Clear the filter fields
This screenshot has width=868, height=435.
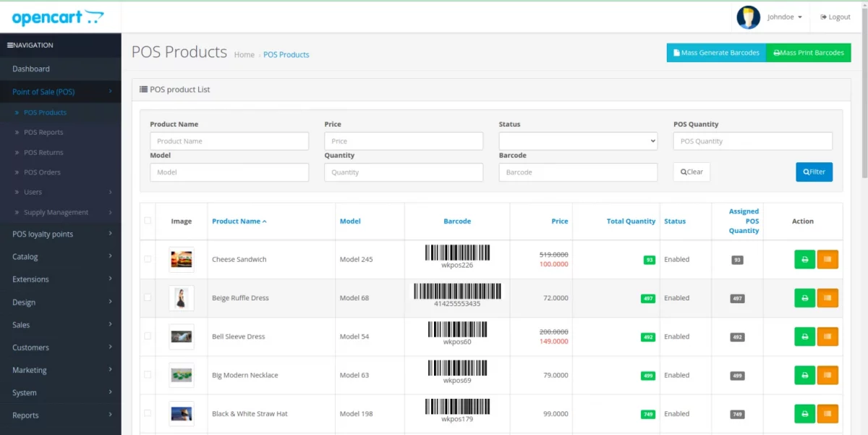click(692, 172)
